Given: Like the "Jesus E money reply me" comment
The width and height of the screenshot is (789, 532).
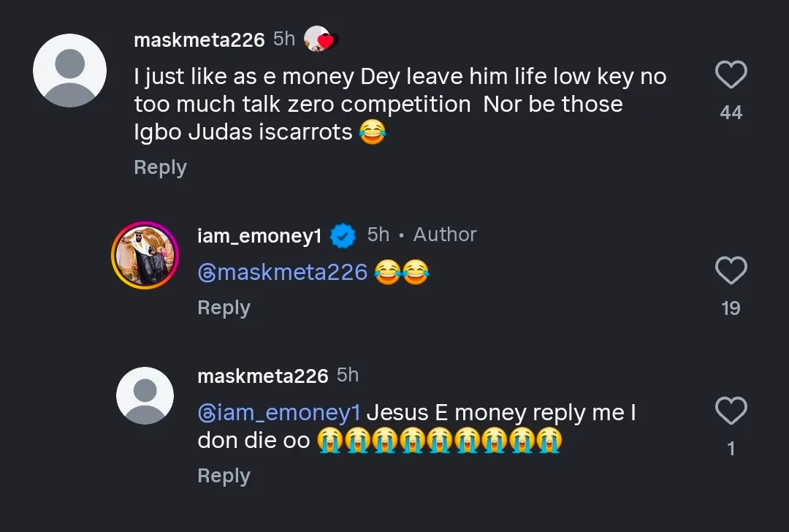Looking at the screenshot, I should pyautogui.click(x=731, y=411).
